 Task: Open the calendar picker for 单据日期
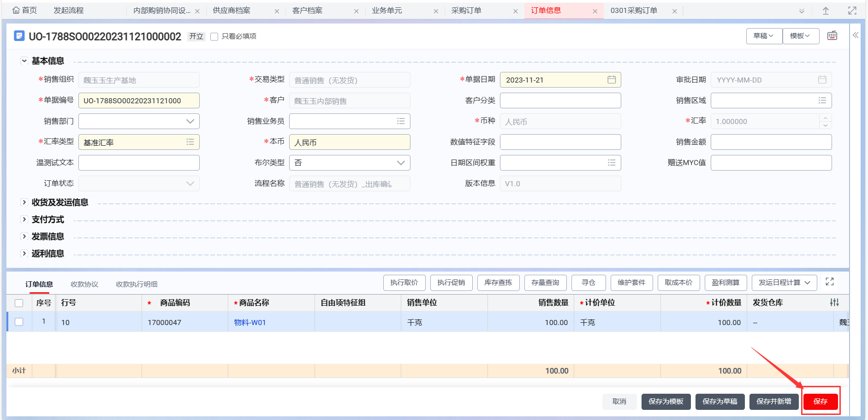[x=612, y=79]
